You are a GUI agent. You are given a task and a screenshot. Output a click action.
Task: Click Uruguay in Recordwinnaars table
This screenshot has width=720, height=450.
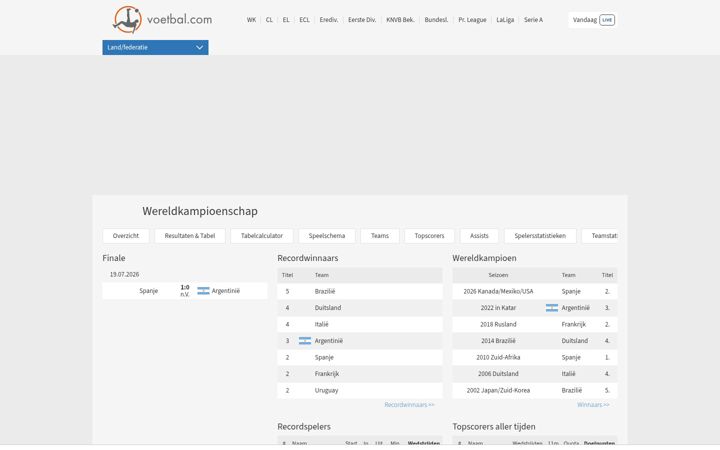pyautogui.click(x=326, y=390)
